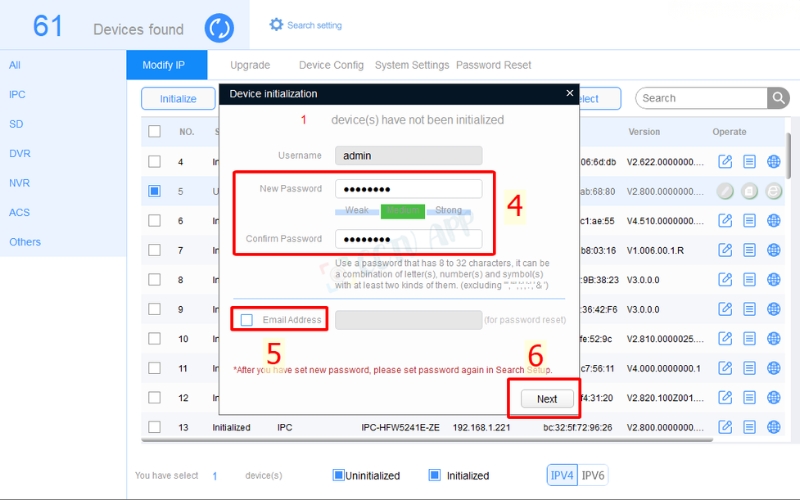The height and width of the screenshot is (500, 800).
Task: Click the New Password field
Action: pyautogui.click(x=409, y=189)
